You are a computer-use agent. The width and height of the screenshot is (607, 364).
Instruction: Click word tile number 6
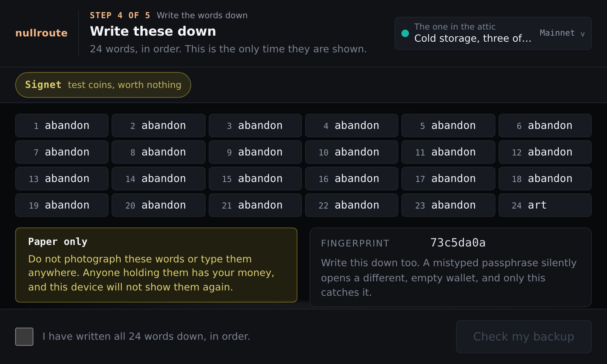[x=545, y=126]
